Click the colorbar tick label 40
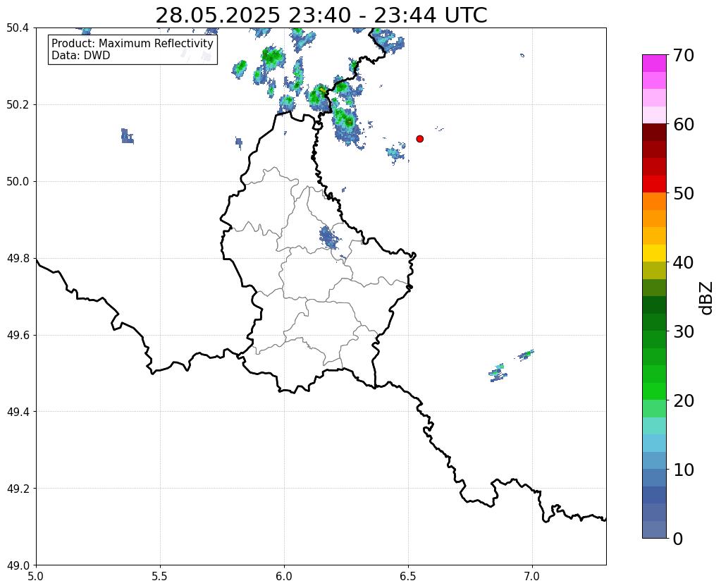 [x=684, y=262]
